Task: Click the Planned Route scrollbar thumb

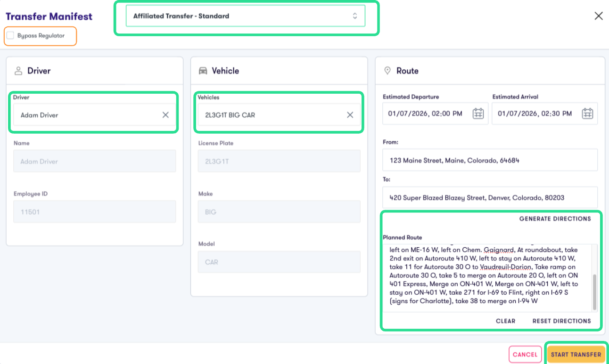Action: point(594,292)
